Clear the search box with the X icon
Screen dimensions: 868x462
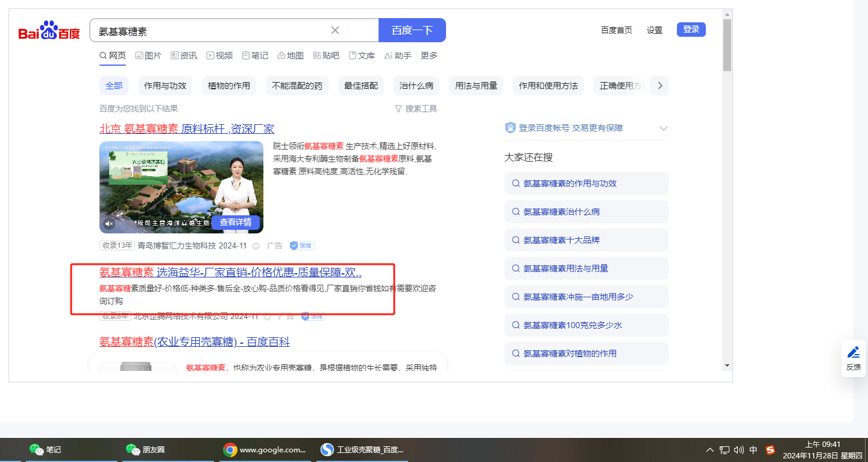point(335,30)
